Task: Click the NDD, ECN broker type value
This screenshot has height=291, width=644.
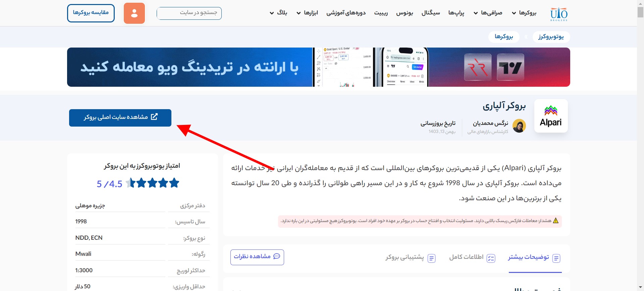Action: click(89, 238)
